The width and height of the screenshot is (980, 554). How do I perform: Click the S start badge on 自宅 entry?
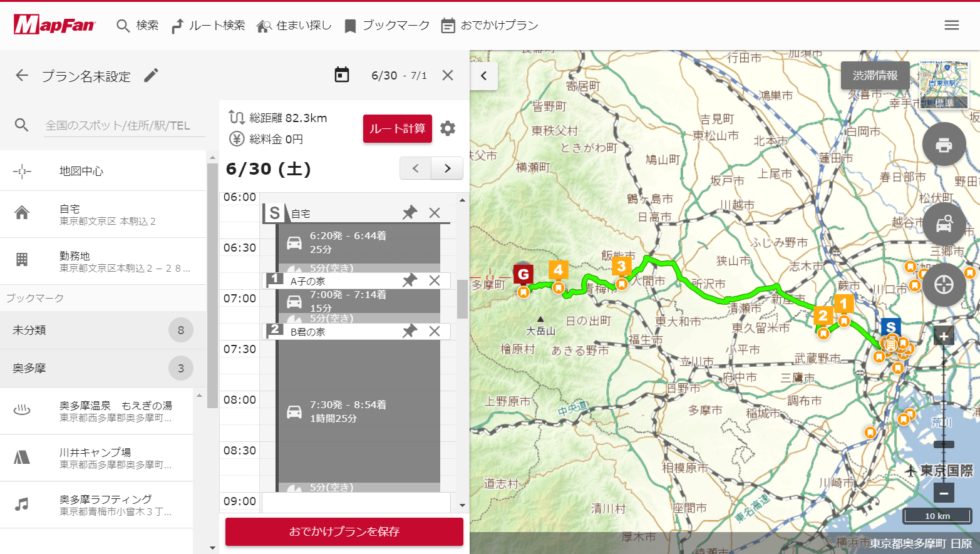point(275,213)
